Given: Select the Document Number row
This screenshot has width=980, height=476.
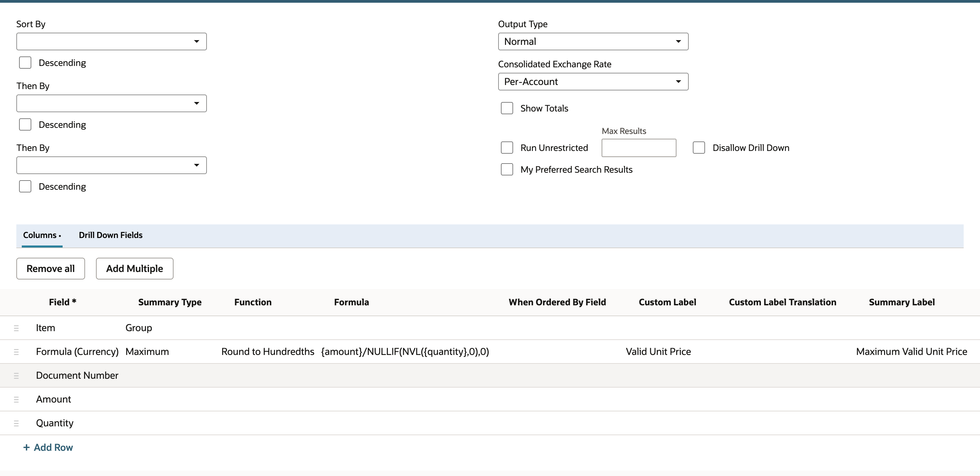Looking at the screenshot, I should 490,376.
